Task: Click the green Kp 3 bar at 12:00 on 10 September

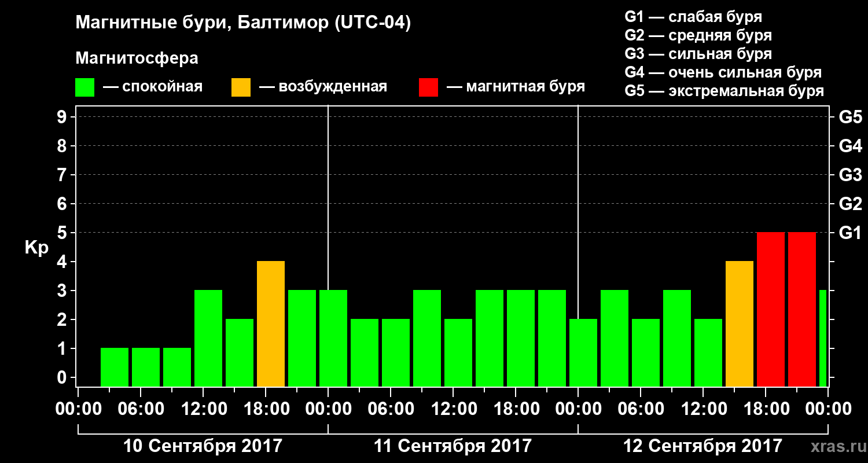Action: coord(208,339)
